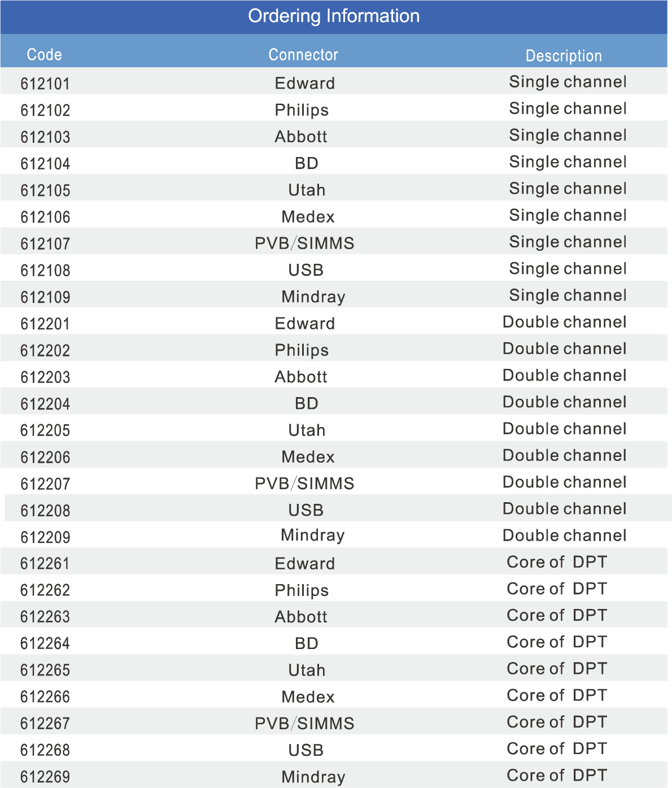Click product code 612209
The width and height of the screenshot is (672, 788).
[45, 537]
